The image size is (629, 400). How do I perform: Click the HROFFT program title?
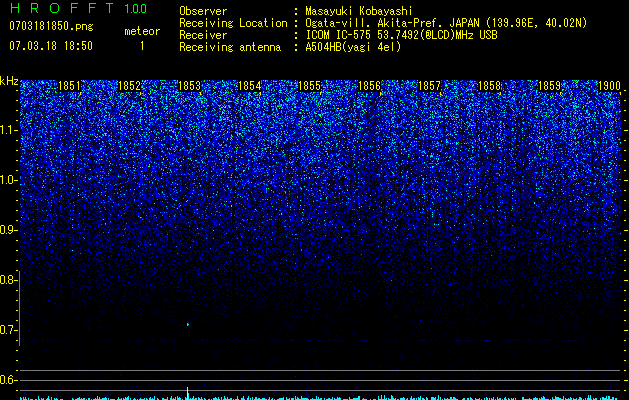click(x=62, y=8)
